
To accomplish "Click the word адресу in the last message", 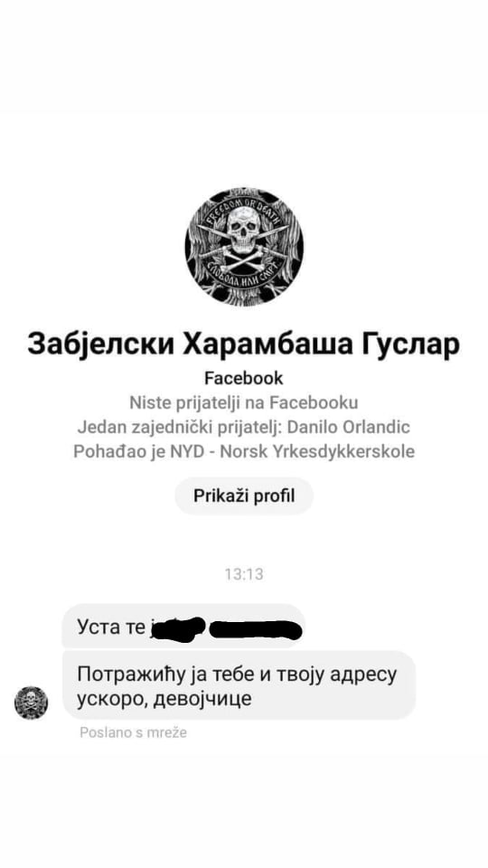I will pyautogui.click(x=363, y=675).
